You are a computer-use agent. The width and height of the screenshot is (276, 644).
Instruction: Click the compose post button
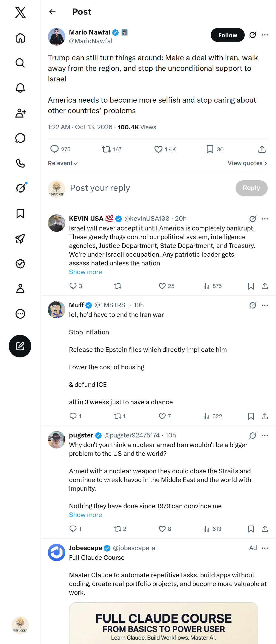click(x=20, y=346)
